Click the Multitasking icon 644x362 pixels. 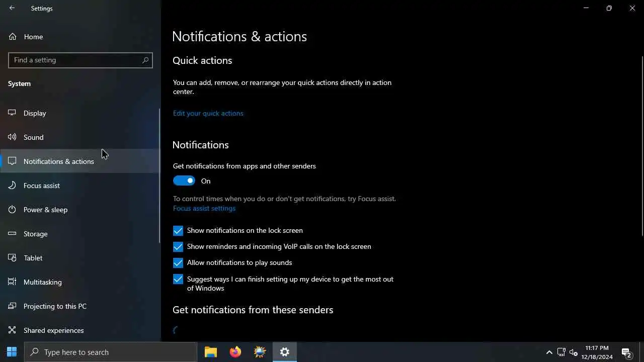[x=12, y=282]
